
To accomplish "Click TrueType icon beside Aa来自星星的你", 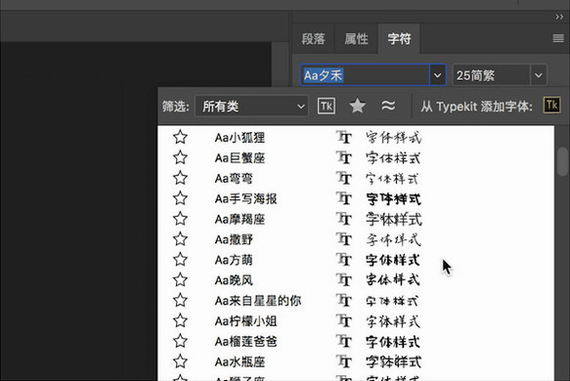I will [344, 300].
